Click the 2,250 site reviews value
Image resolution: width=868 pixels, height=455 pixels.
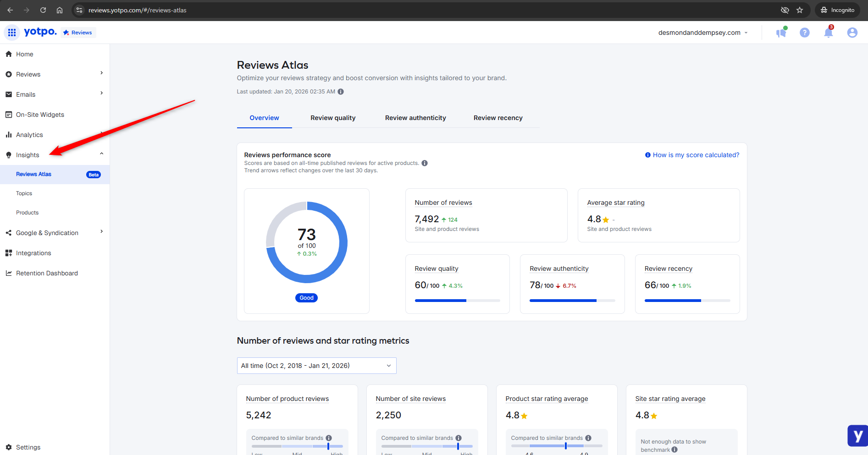coord(388,415)
